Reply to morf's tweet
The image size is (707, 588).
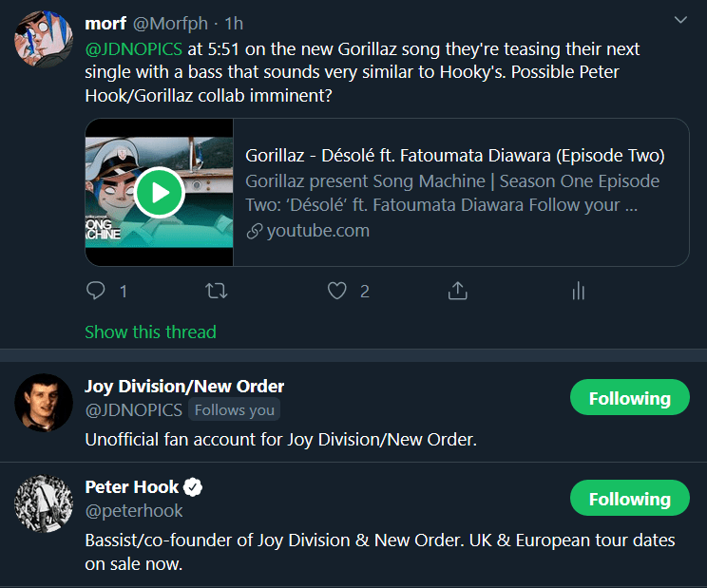pyautogui.click(x=96, y=292)
